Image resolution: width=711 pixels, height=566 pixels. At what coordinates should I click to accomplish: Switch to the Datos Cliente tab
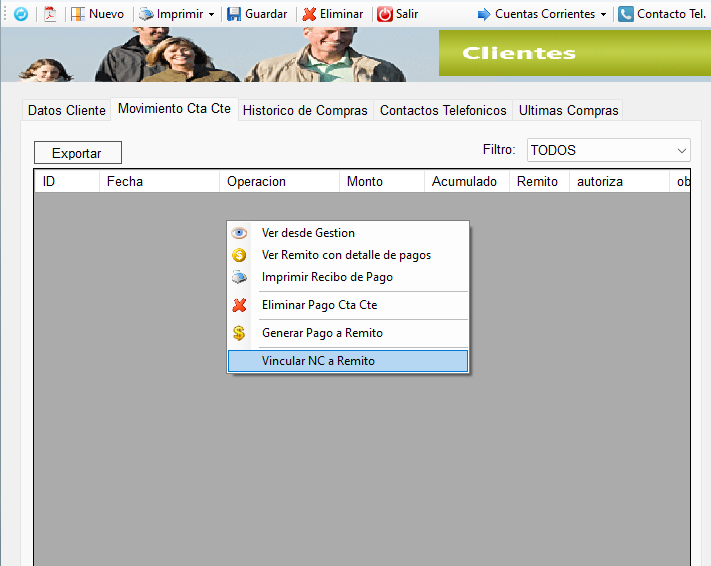click(x=66, y=110)
